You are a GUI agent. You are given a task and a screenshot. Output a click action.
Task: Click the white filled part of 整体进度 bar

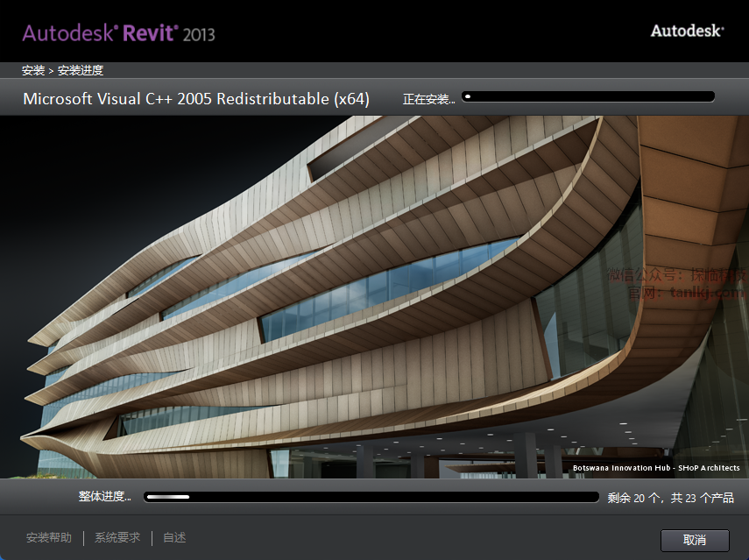(168, 497)
